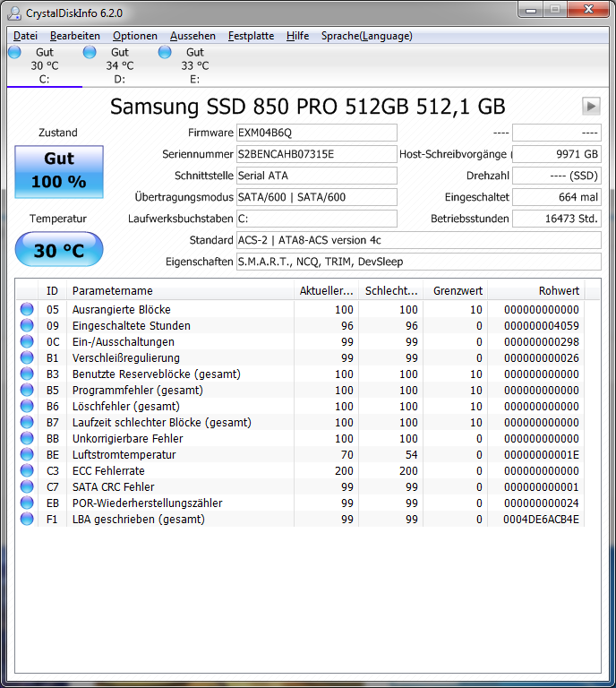Click the Rohwert column header
Image resolution: width=616 pixels, height=688 pixels.
coord(535,291)
